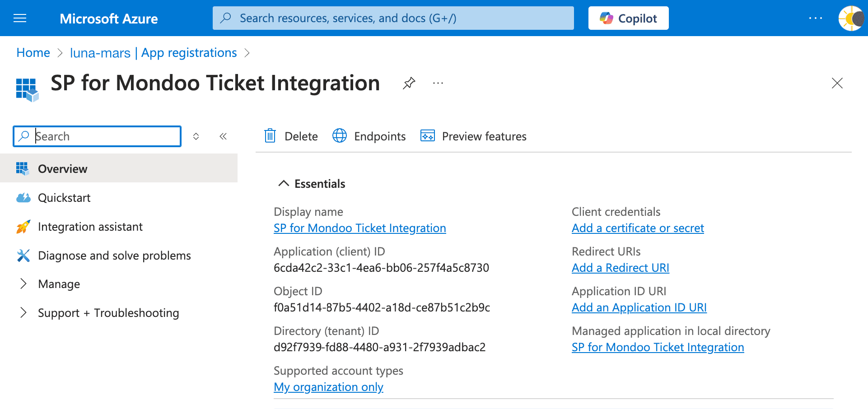868x409 pixels.
Task: Launch Copilot from the top bar
Action: point(628,18)
